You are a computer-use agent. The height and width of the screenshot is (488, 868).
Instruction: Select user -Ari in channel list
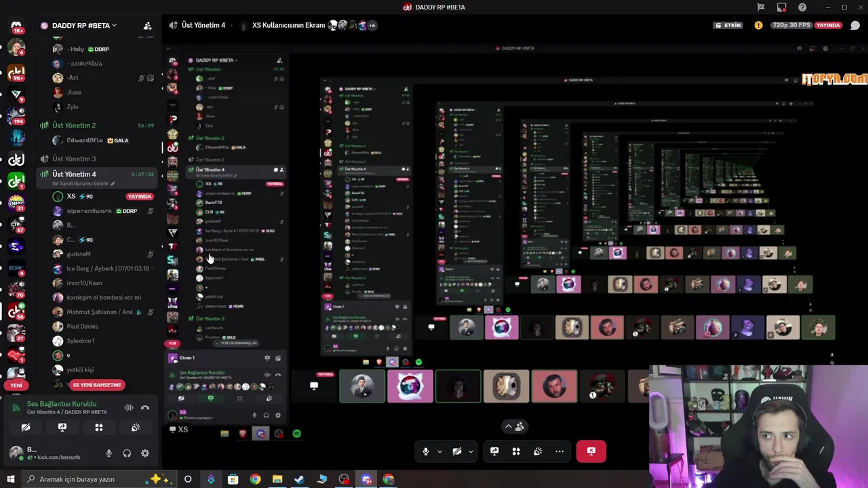(102, 77)
